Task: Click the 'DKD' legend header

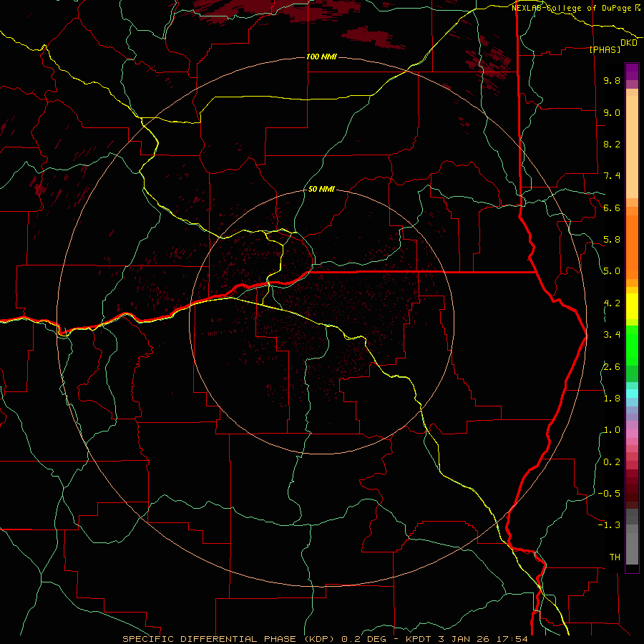Action: click(x=628, y=43)
